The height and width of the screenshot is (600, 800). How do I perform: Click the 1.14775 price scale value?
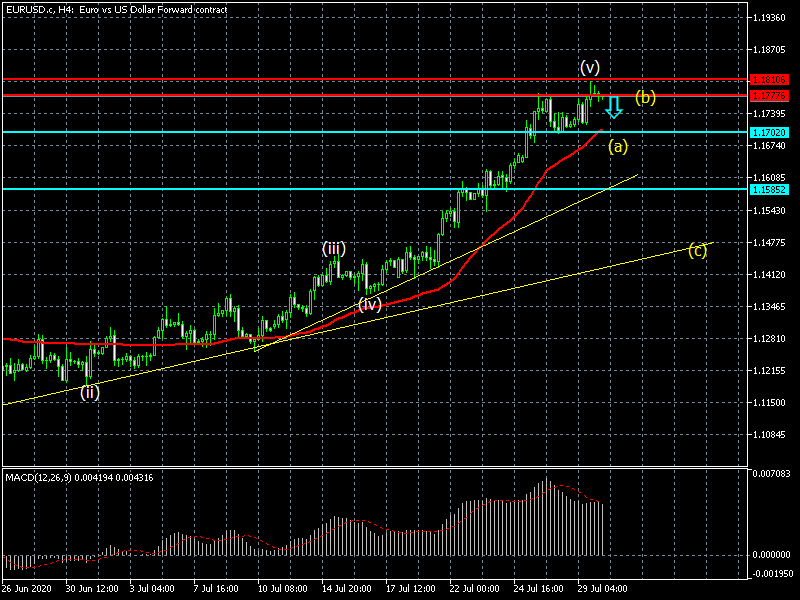(769, 242)
